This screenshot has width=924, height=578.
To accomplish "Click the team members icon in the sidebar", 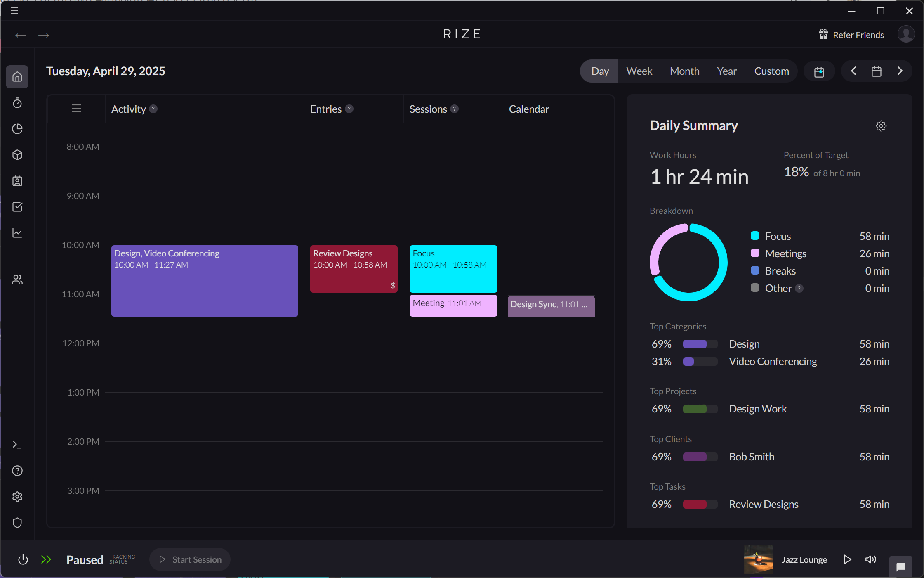I will pyautogui.click(x=17, y=279).
